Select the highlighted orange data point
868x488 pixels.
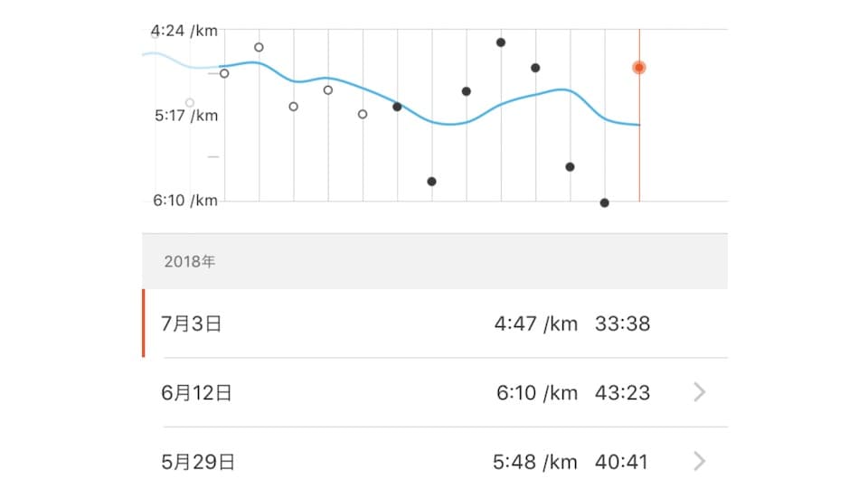coord(639,68)
